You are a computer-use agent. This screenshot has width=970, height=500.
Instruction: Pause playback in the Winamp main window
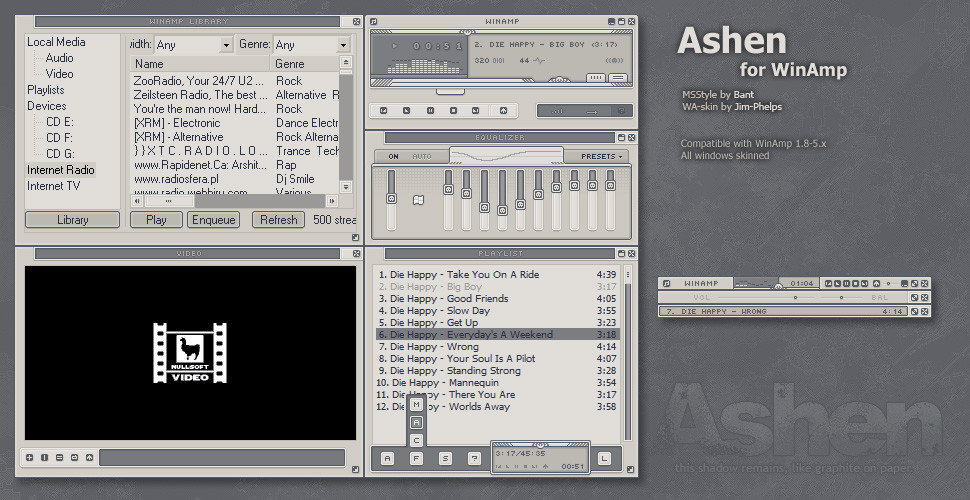[431, 111]
